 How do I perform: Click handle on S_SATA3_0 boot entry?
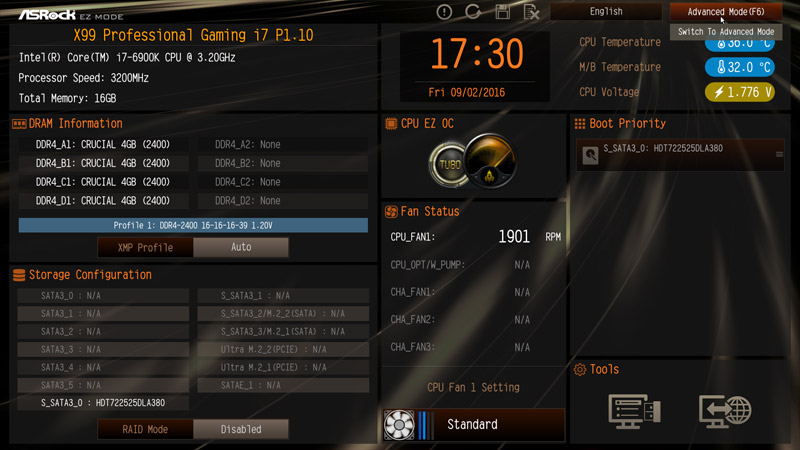tap(779, 155)
